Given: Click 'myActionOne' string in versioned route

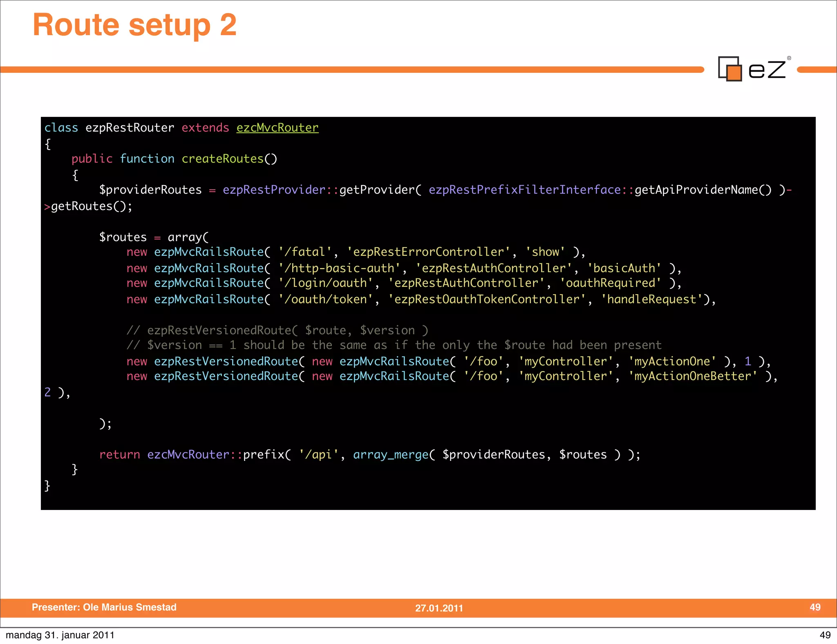Looking at the screenshot, I should pos(672,362).
